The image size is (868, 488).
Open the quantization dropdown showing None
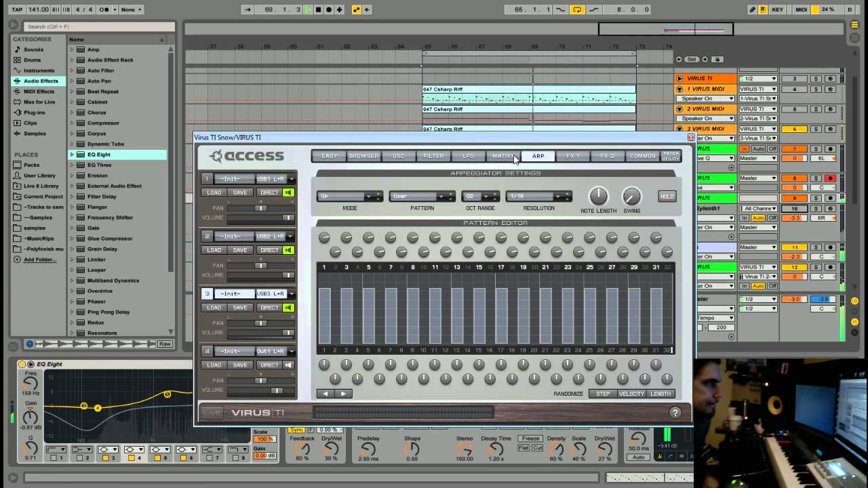click(x=130, y=9)
